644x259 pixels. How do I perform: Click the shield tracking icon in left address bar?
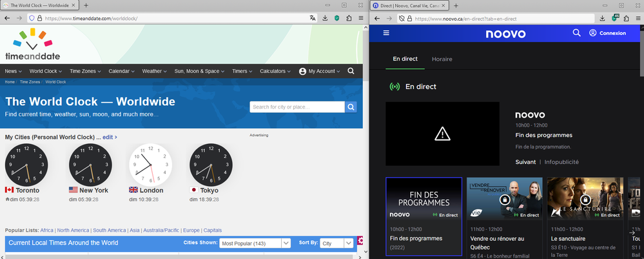pyautogui.click(x=32, y=18)
